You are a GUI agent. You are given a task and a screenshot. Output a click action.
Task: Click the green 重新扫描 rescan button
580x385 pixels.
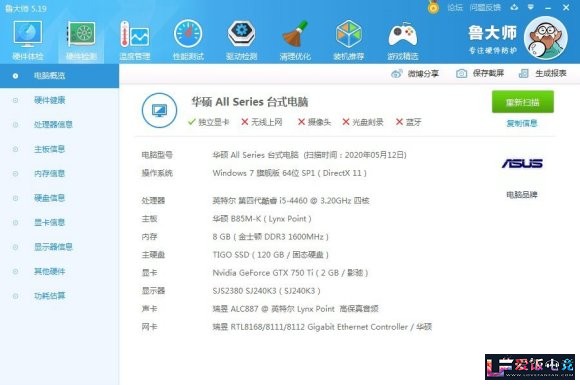pos(522,102)
